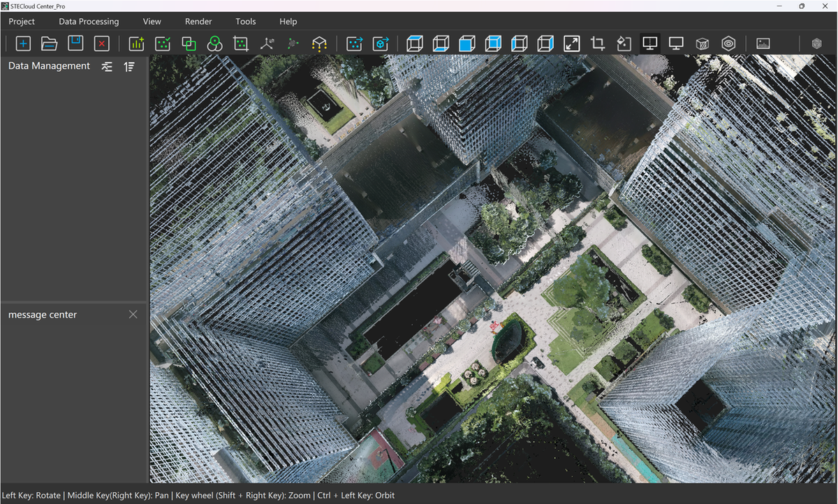Click the concentric hexagon icon
The height and width of the screenshot is (504, 838).
coord(728,44)
